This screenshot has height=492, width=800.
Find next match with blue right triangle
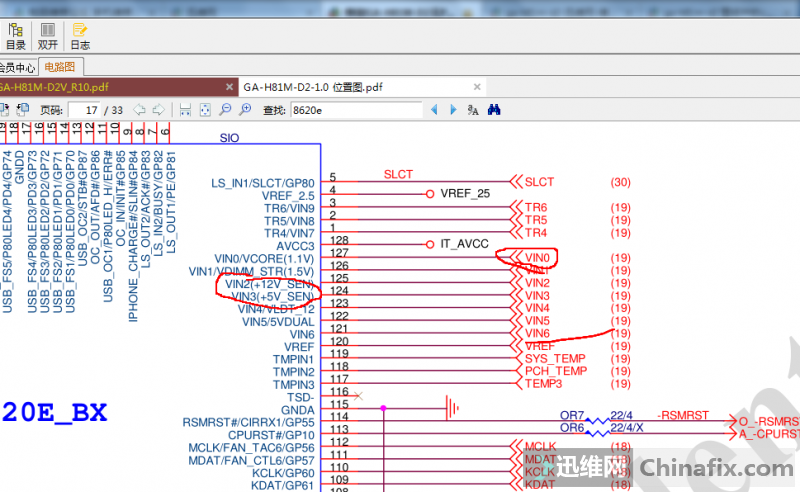point(453,110)
